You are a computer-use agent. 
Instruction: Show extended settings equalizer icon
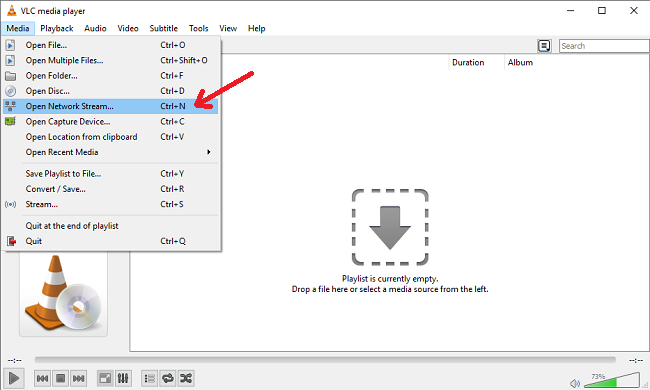(x=123, y=378)
